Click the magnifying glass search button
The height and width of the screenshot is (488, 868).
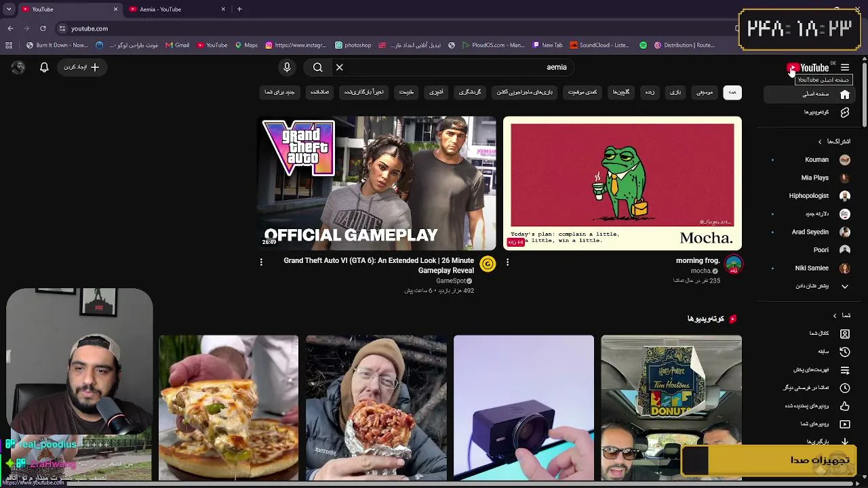[x=317, y=67]
